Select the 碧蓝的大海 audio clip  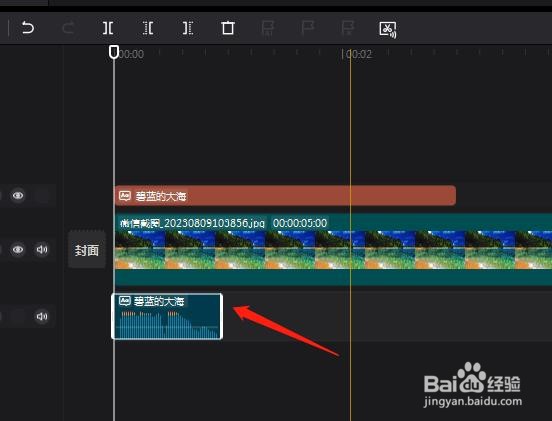pyautogui.click(x=167, y=316)
